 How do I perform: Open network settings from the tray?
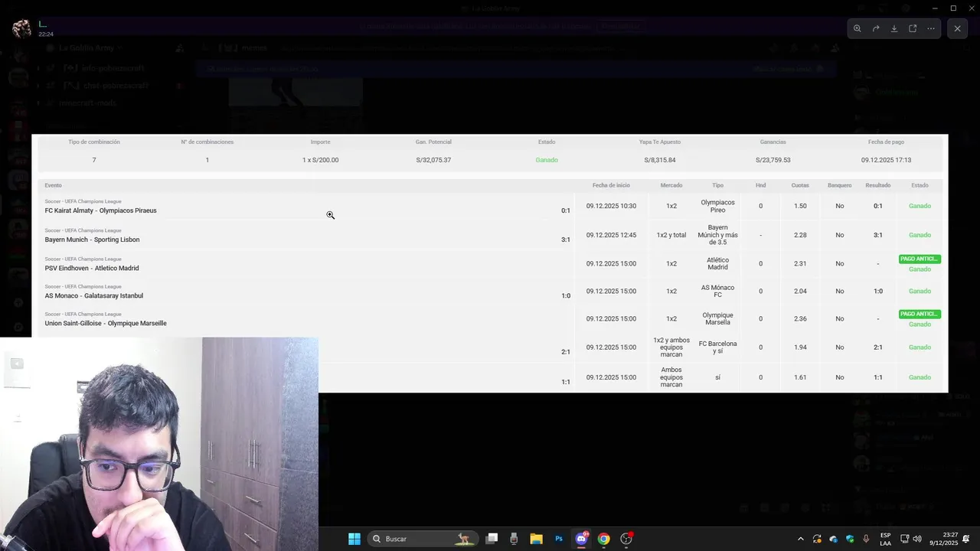pos(904,539)
